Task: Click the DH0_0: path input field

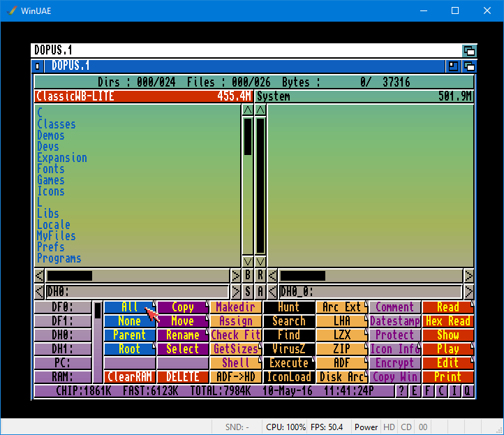Action: (370, 292)
